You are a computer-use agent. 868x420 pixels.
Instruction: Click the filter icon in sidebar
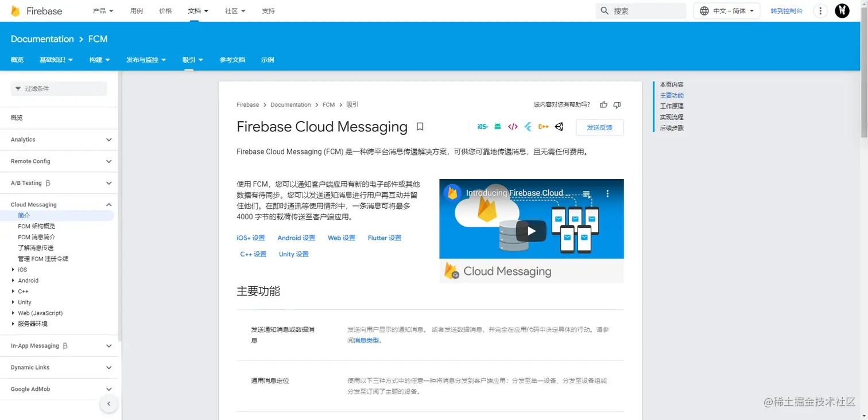pyautogui.click(x=18, y=89)
